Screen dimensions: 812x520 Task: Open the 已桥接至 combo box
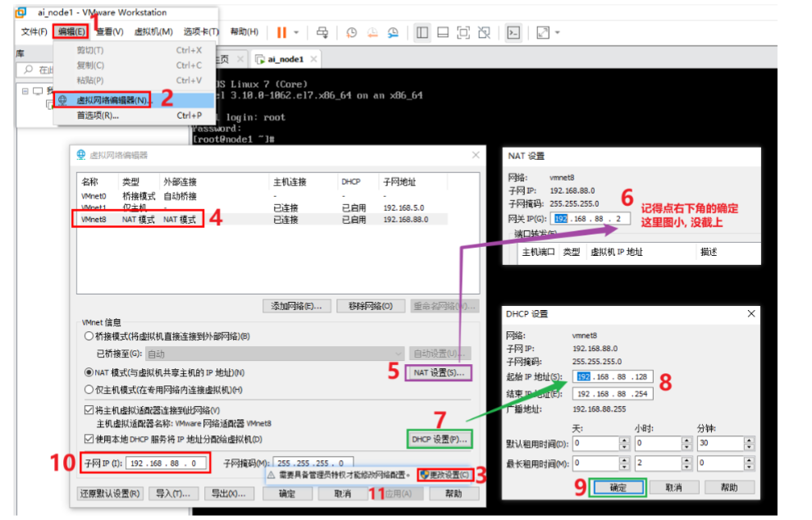275,354
